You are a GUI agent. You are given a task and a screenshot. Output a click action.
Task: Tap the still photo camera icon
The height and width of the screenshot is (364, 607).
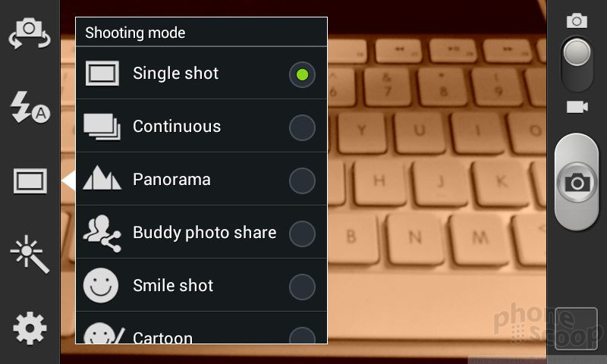coord(577,20)
